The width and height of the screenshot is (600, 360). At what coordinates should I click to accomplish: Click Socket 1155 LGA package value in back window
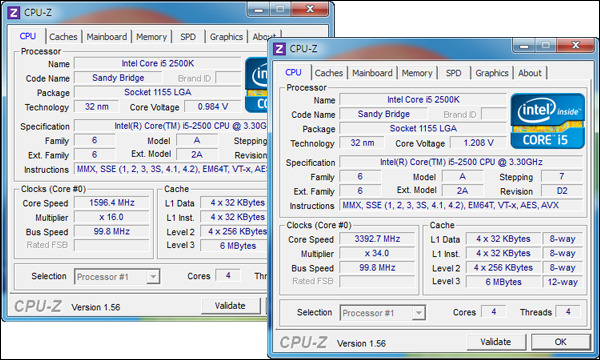tap(158, 92)
